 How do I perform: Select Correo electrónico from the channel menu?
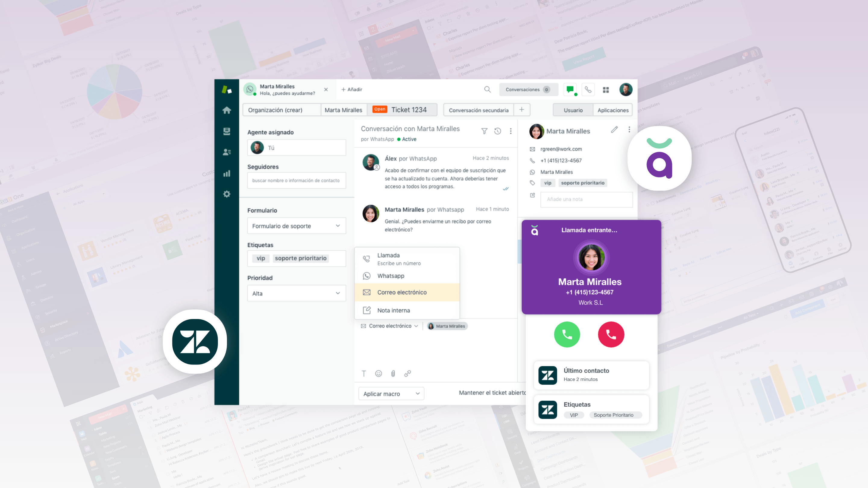tap(407, 292)
